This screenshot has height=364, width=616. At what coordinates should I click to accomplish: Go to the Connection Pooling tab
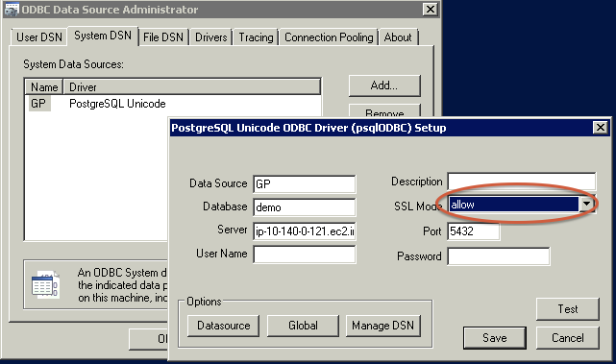click(x=329, y=37)
